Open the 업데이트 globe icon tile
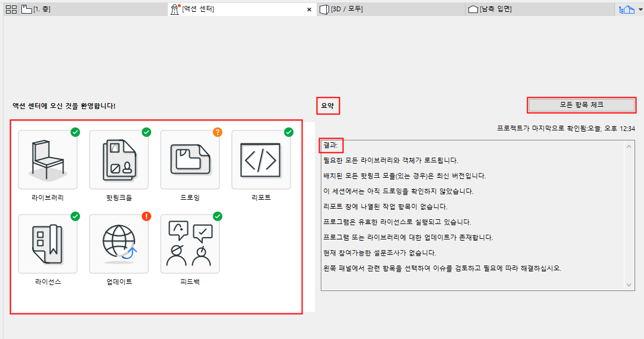644x339 pixels. click(x=119, y=244)
